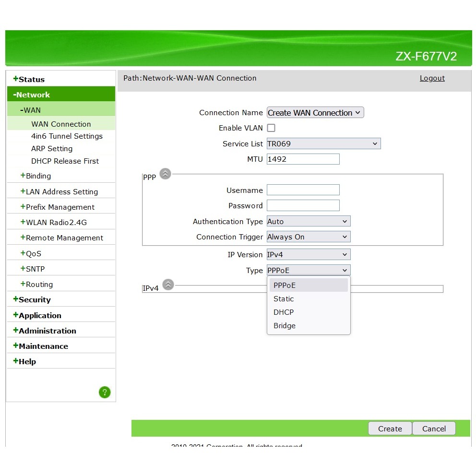This screenshot has width=476, height=476.
Task: Open the Service List dropdown
Action: [x=323, y=143]
